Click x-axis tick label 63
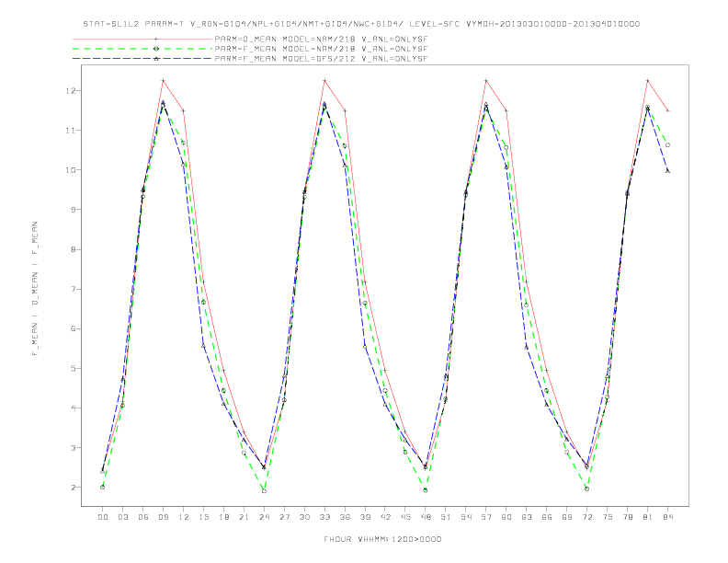This screenshot has height=563, width=728. coord(527,517)
